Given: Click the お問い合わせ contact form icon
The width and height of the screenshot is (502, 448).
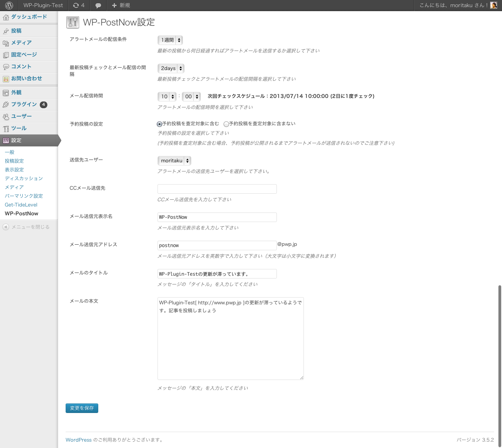Looking at the screenshot, I should click(6, 79).
